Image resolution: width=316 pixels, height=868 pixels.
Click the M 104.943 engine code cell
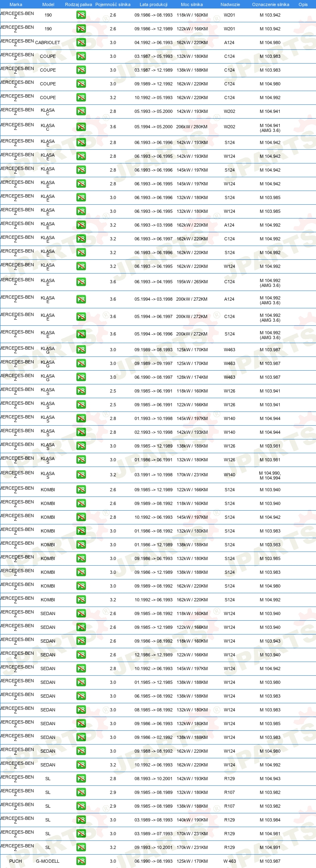point(270,779)
